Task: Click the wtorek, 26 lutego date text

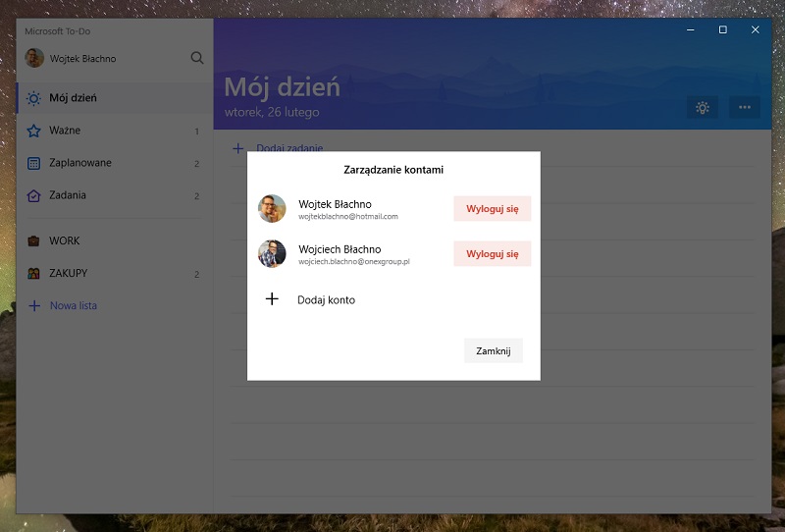Action: coord(272,112)
